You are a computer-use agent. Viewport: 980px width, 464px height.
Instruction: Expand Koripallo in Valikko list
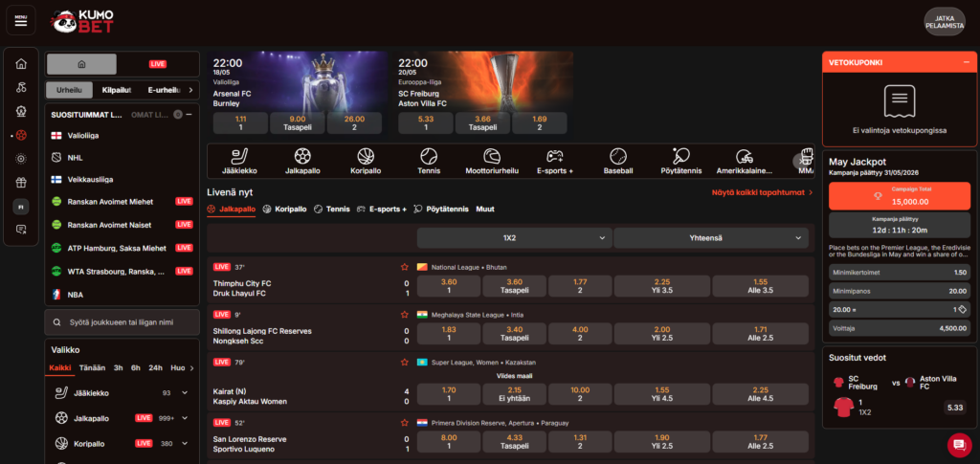[x=185, y=443]
